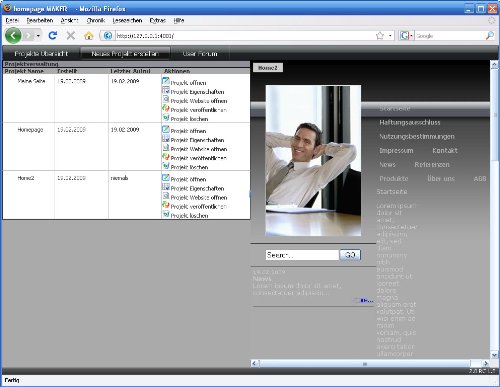
Task: Click Projekt Eigenschaften icon for Meine Seite
Action: 166,90
